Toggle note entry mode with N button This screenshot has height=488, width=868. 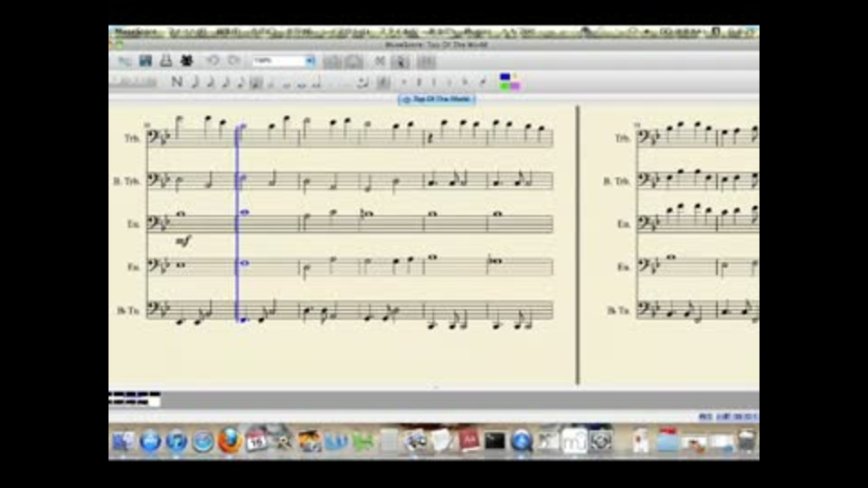[176, 82]
